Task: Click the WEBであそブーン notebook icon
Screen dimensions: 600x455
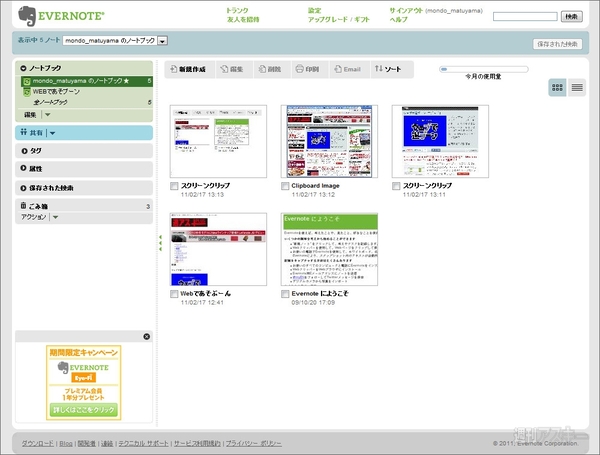Action: coord(27,92)
